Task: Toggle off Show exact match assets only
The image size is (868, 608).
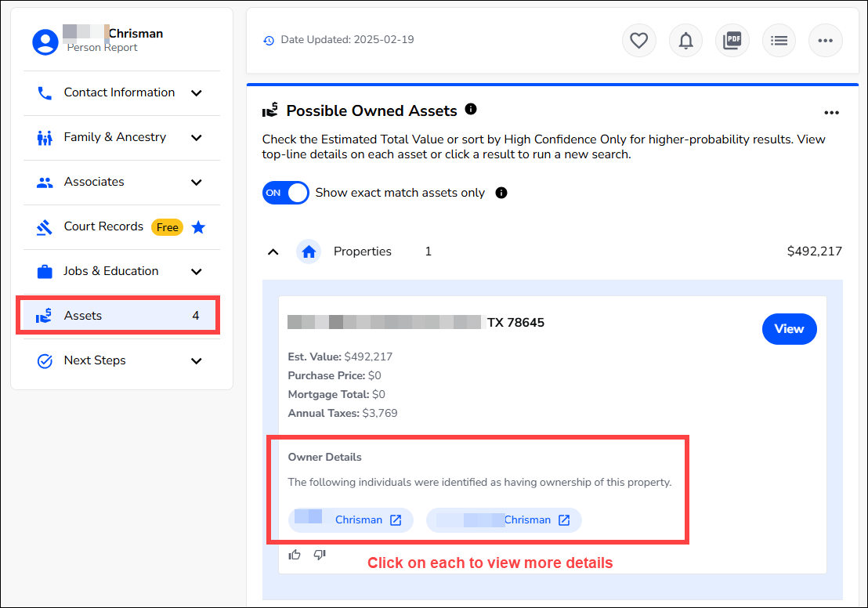Action: point(286,193)
